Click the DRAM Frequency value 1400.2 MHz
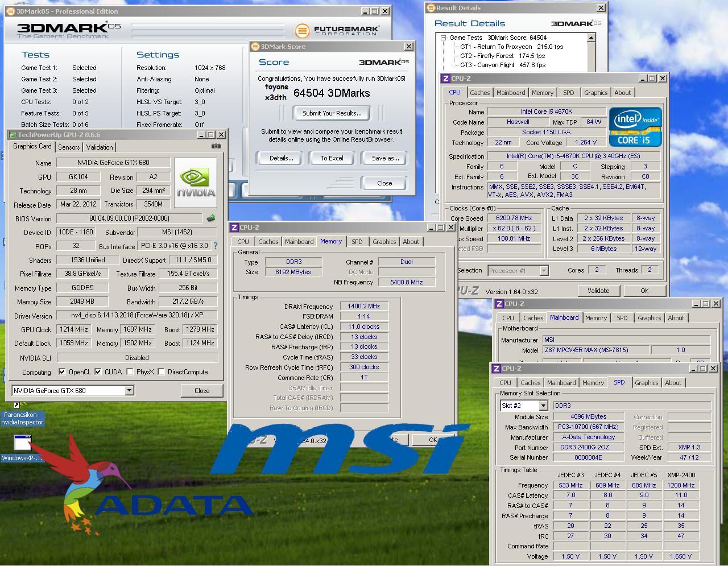 (x=364, y=306)
